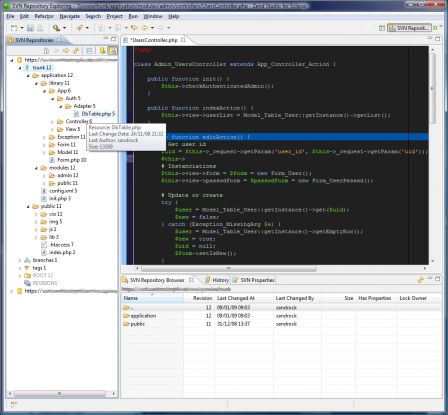Expand the Exception 11 folder
448x415 pixels.
coord(44,137)
